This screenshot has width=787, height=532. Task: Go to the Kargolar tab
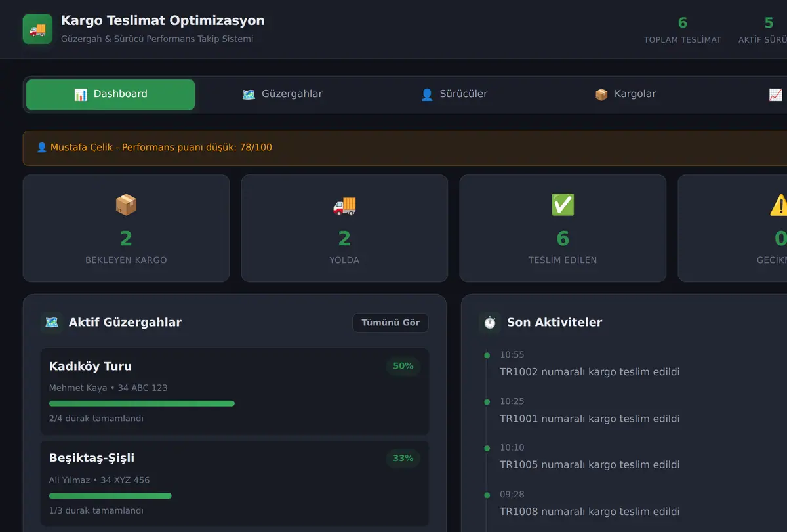(x=626, y=94)
